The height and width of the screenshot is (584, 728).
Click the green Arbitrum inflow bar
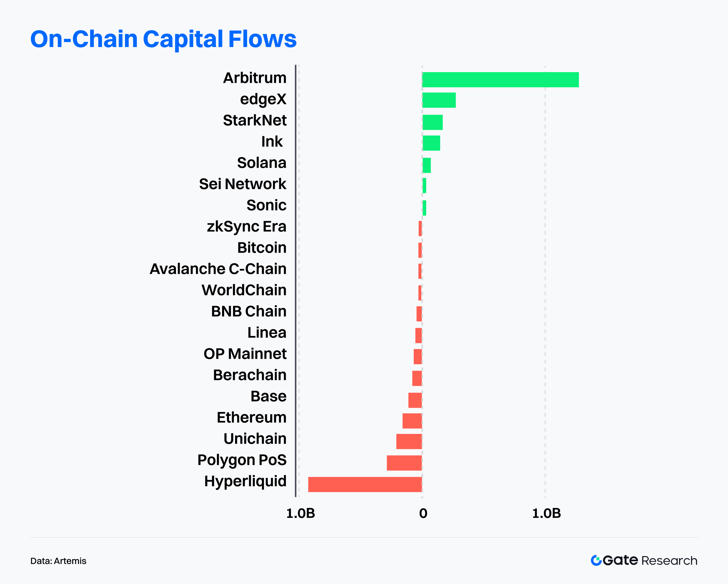tap(500, 80)
